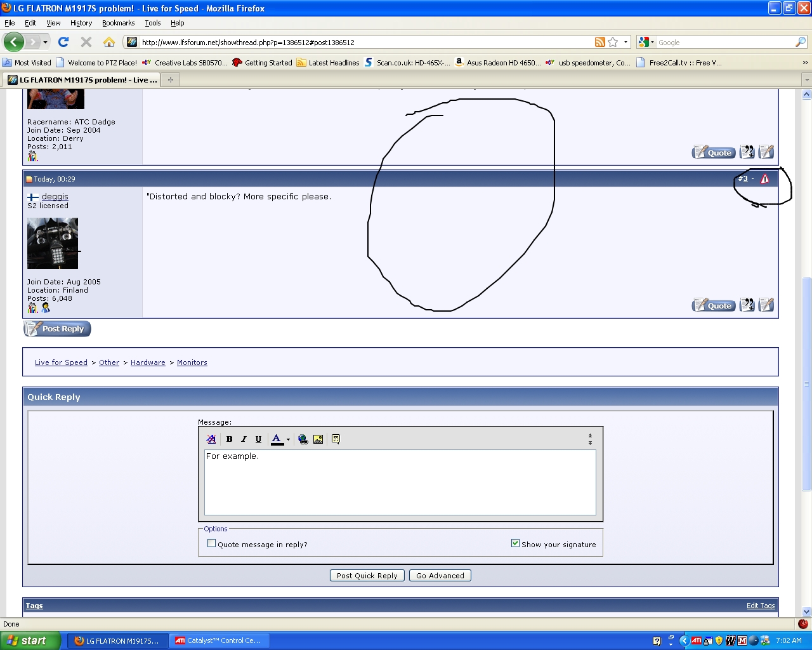Show the list of all tabs
Image resolution: width=812 pixels, height=650 pixels.
(x=806, y=80)
